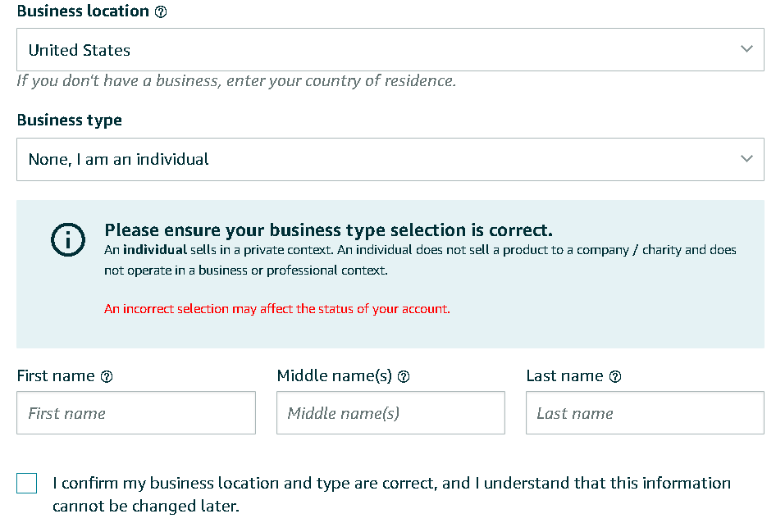
Task: Click the info icon in the notice box
Action: tap(68, 239)
